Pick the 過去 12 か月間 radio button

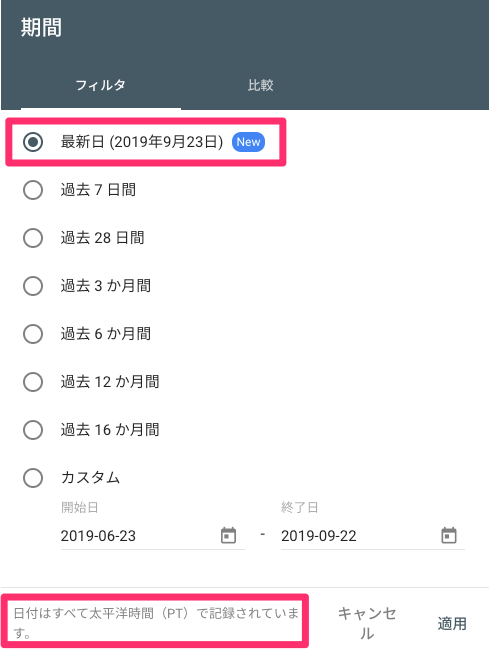[33, 382]
